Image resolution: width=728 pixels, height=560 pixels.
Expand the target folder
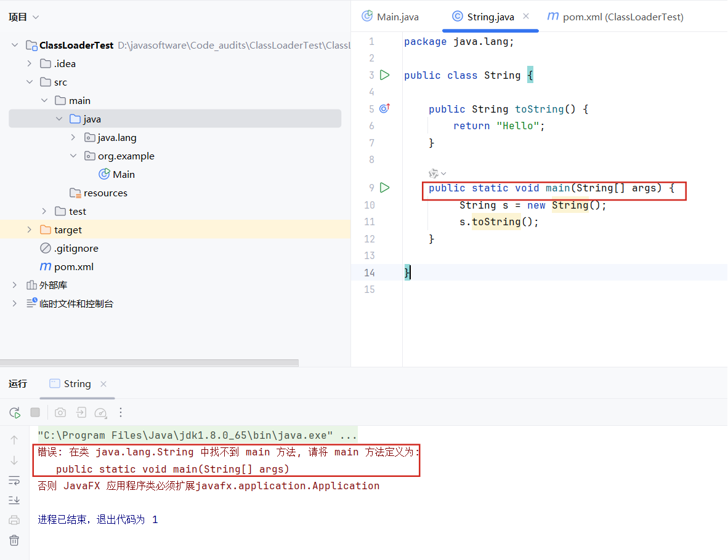(29, 230)
